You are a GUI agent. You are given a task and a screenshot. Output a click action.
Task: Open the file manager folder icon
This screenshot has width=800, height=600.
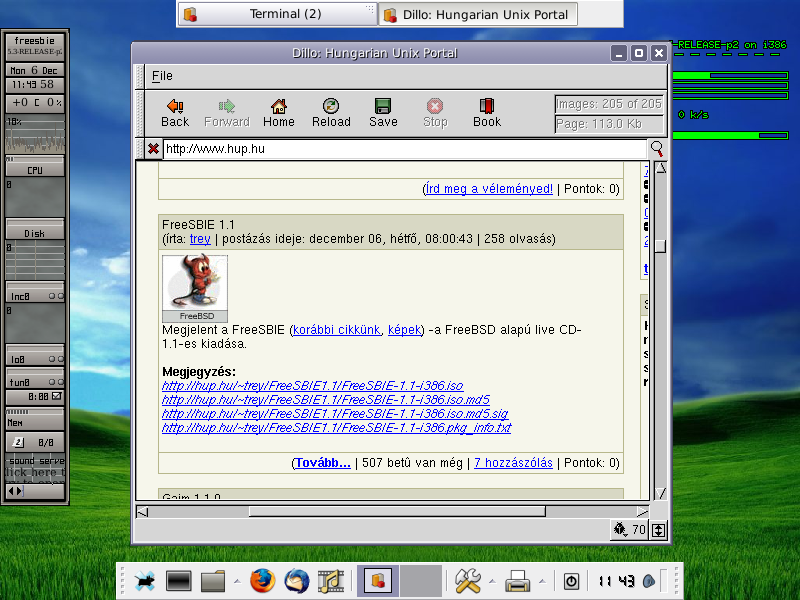click(x=213, y=581)
